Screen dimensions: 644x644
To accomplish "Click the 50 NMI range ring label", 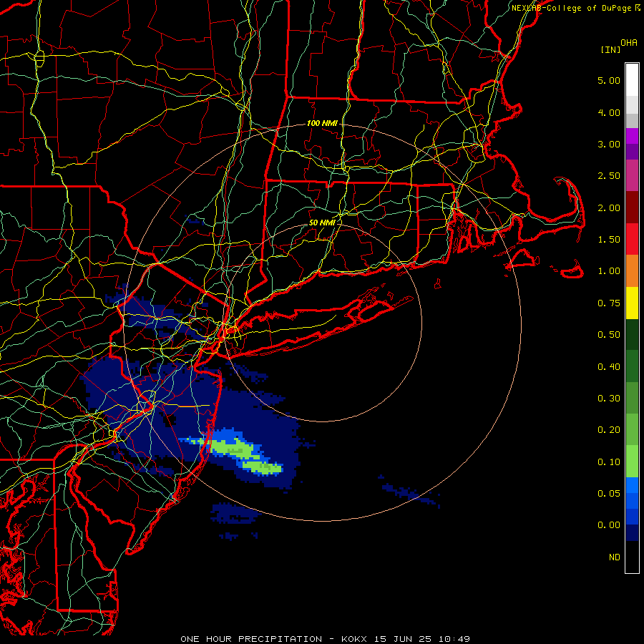I will pyautogui.click(x=322, y=223).
